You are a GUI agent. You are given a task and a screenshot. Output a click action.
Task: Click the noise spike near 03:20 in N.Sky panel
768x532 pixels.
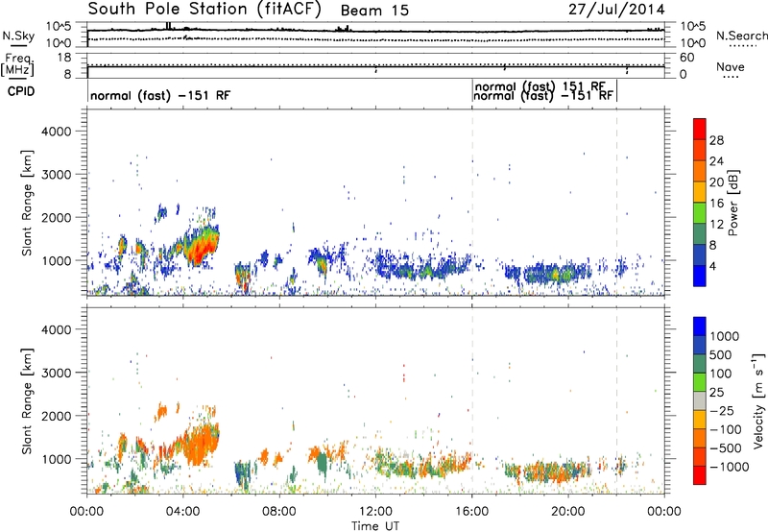coord(168,26)
